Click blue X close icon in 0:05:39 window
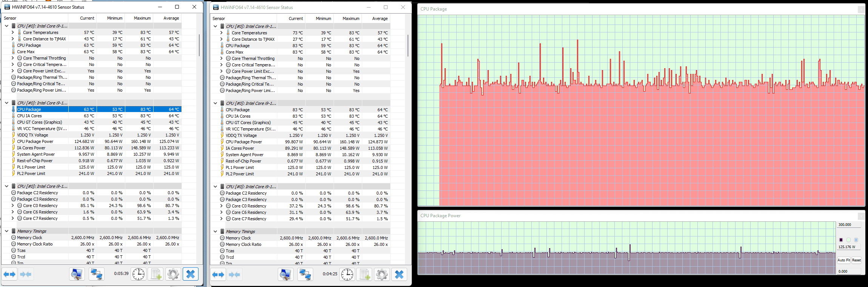The height and width of the screenshot is (287, 868). (191, 274)
